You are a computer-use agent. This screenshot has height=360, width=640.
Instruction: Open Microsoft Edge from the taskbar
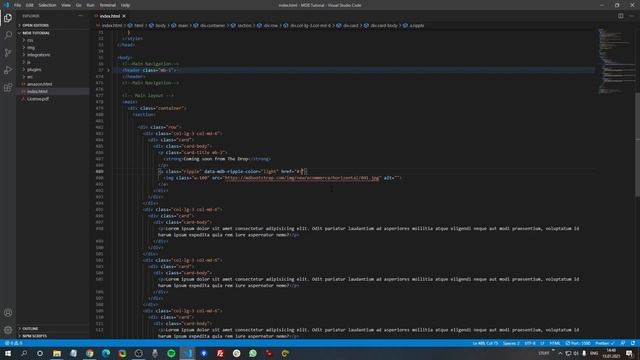pos(106,353)
